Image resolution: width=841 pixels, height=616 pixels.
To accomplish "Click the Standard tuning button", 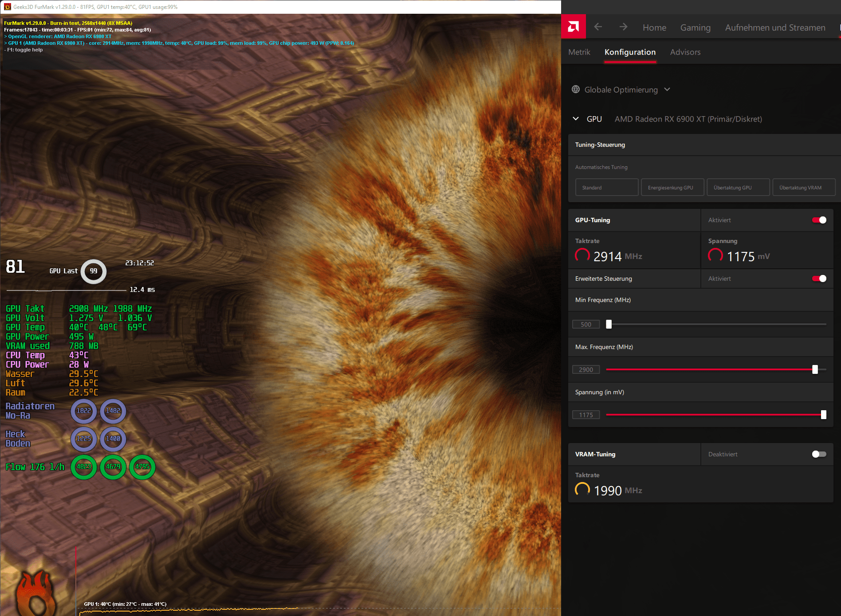I will coord(606,188).
